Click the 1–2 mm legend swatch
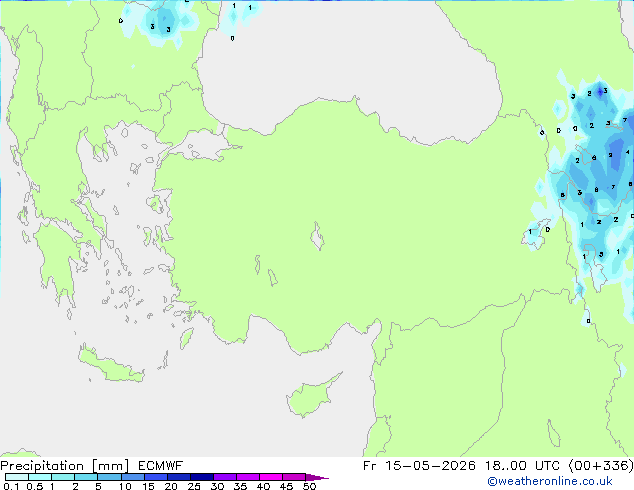634x490 pixels. tap(63, 477)
